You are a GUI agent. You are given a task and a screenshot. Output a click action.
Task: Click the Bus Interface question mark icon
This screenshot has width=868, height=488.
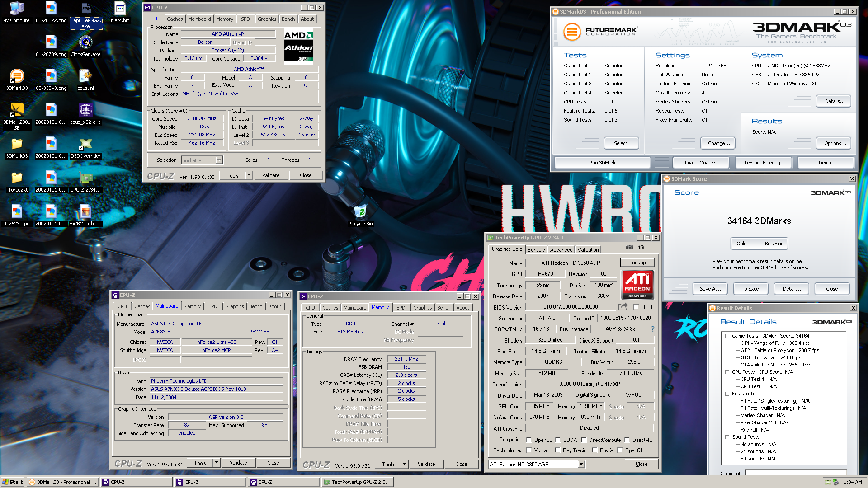click(653, 329)
